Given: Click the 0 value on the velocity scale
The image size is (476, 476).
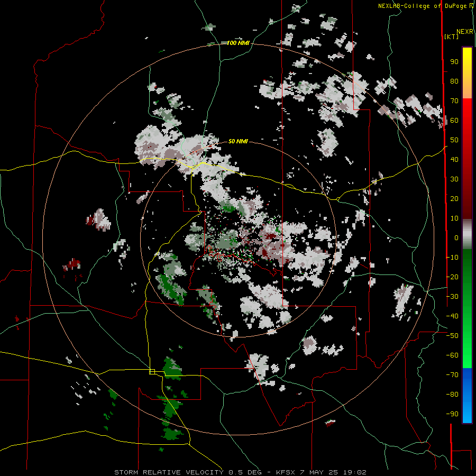Looking at the screenshot, I should 456,238.
